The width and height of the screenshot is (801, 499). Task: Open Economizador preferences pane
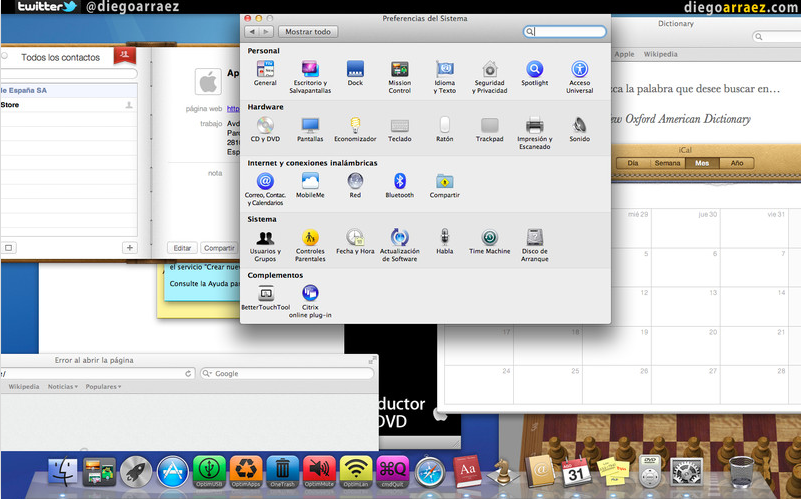[355, 129]
